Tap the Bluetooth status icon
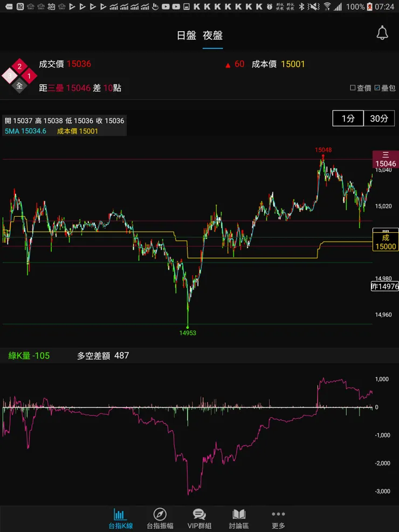 pos(301,6)
